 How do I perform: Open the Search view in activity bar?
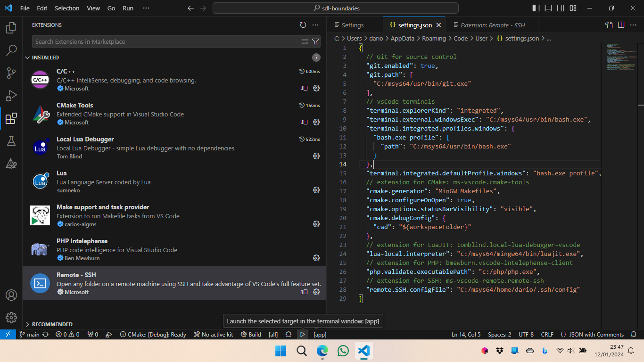(x=11, y=50)
